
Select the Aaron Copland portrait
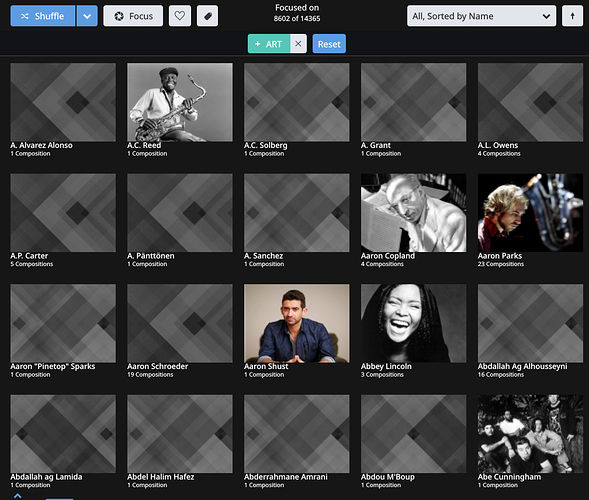tap(413, 213)
